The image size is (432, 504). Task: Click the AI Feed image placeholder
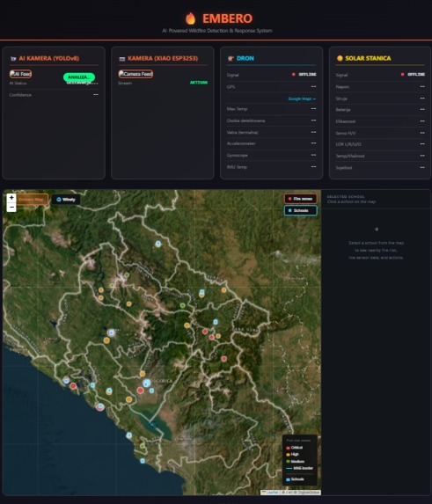click(x=20, y=74)
